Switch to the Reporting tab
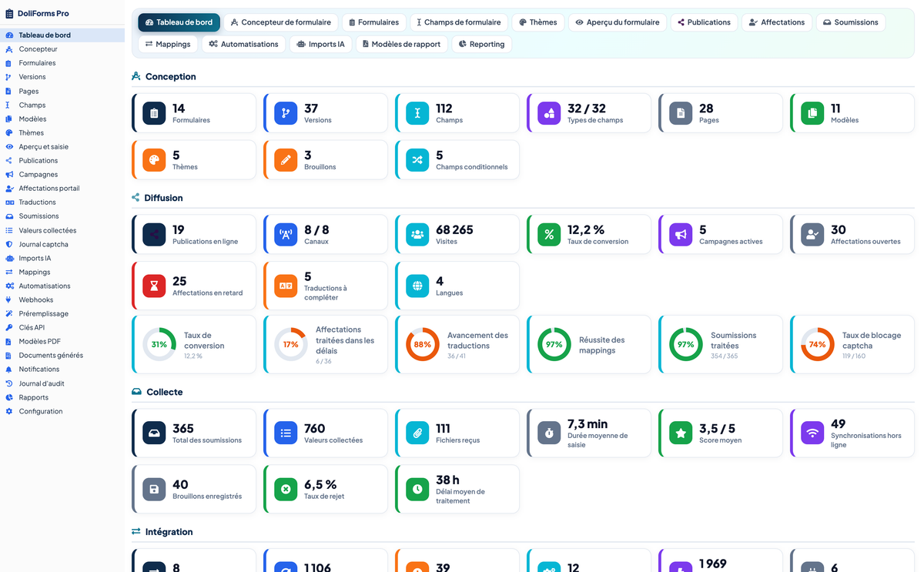The width and height of the screenshot is (924, 572). click(x=481, y=44)
